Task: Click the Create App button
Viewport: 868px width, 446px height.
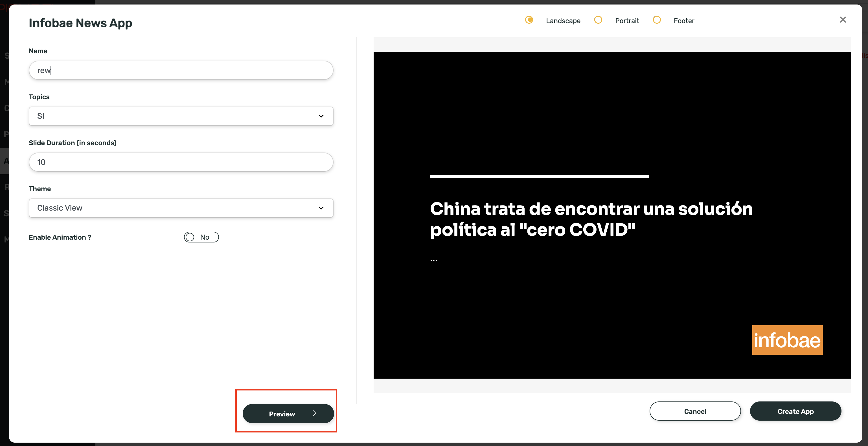Action: click(x=795, y=411)
